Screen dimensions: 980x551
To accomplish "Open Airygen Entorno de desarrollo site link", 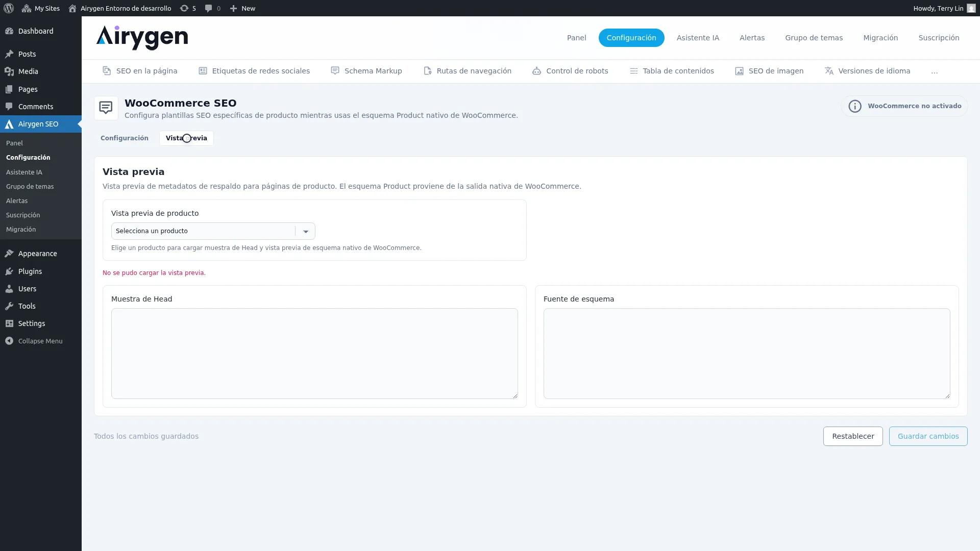I will pyautogui.click(x=120, y=8).
